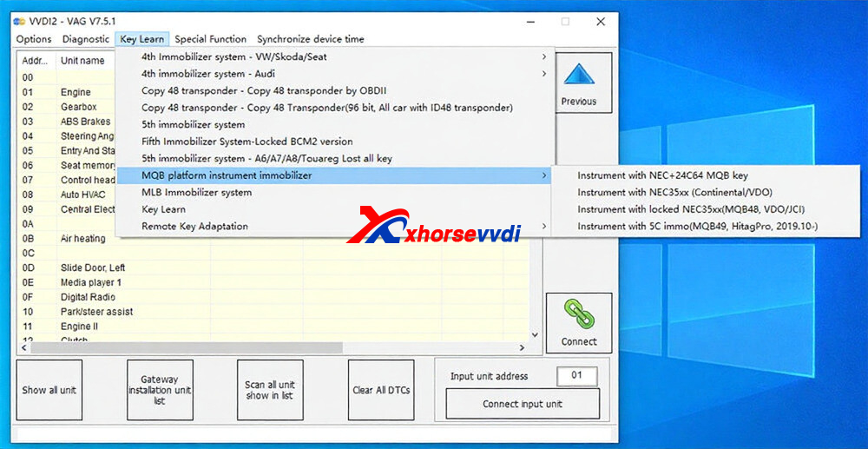Choose Instrument with 5C immo(MQB49, HitagPro)

tap(706, 226)
